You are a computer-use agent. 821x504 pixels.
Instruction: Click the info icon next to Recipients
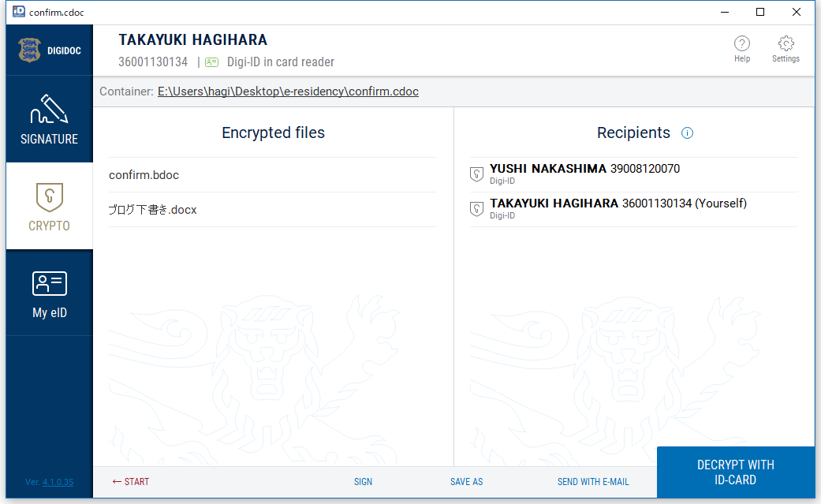point(687,133)
